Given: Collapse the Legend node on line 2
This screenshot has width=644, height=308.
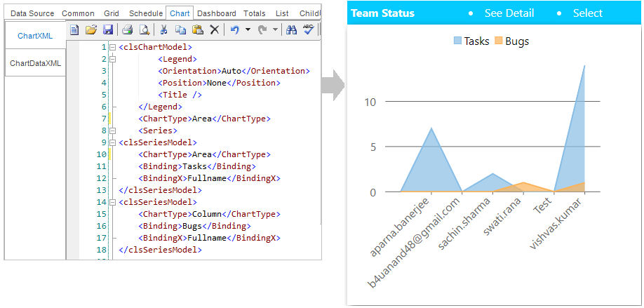Looking at the screenshot, I should [x=112, y=59].
